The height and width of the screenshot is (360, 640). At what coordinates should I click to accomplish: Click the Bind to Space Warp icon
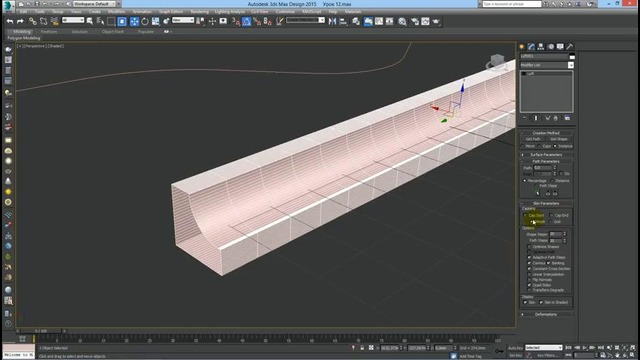pyautogui.click(x=54, y=21)
